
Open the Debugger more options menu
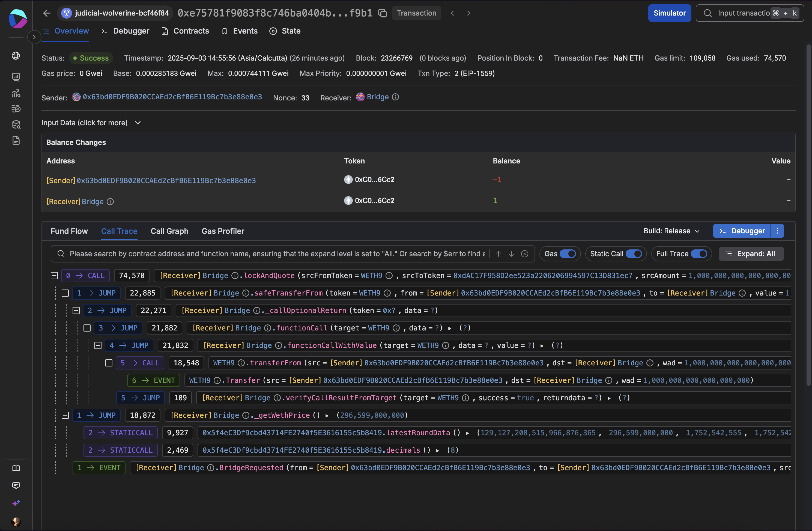coord(778,231)
